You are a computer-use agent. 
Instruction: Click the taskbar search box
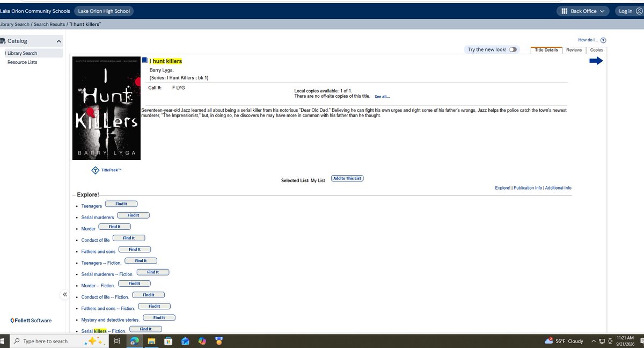click(x=58, y=341)
